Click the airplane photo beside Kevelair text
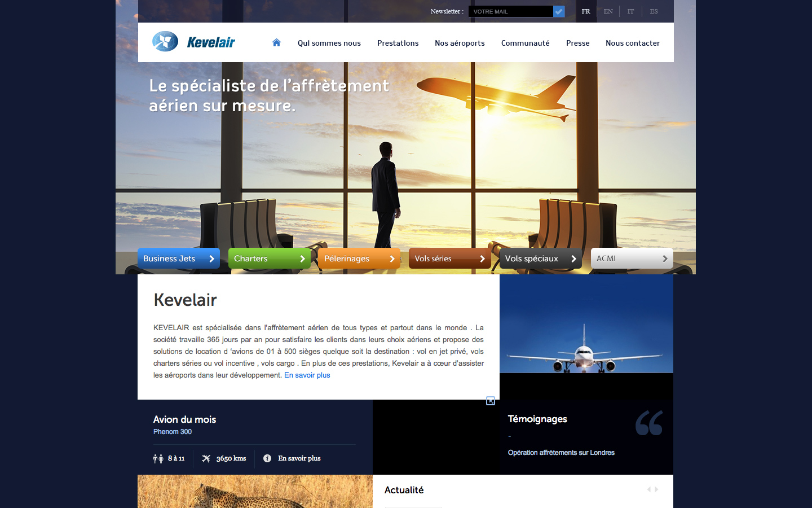Screen dimensions: 812x508 pyautogui.click(x=586, y=324)
